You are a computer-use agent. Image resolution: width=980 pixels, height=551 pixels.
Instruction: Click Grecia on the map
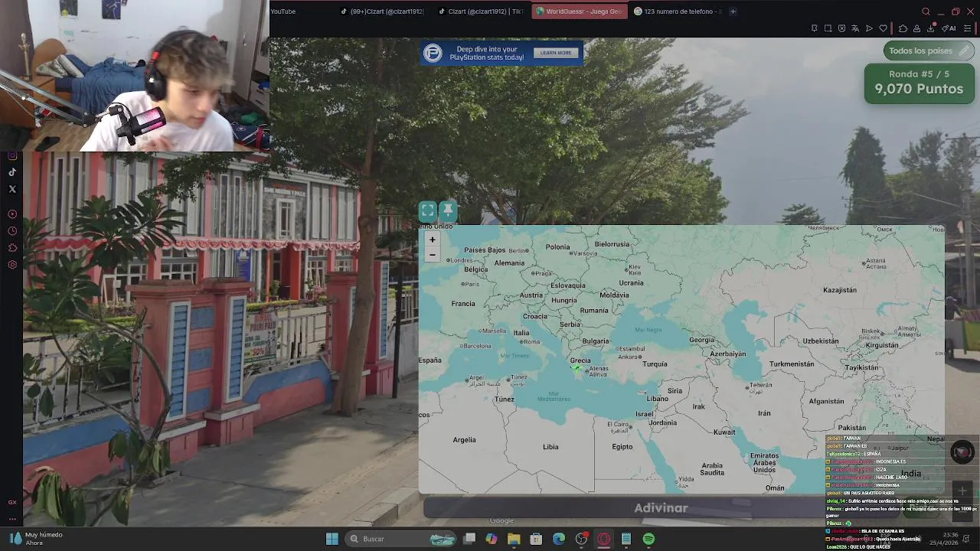580,360
